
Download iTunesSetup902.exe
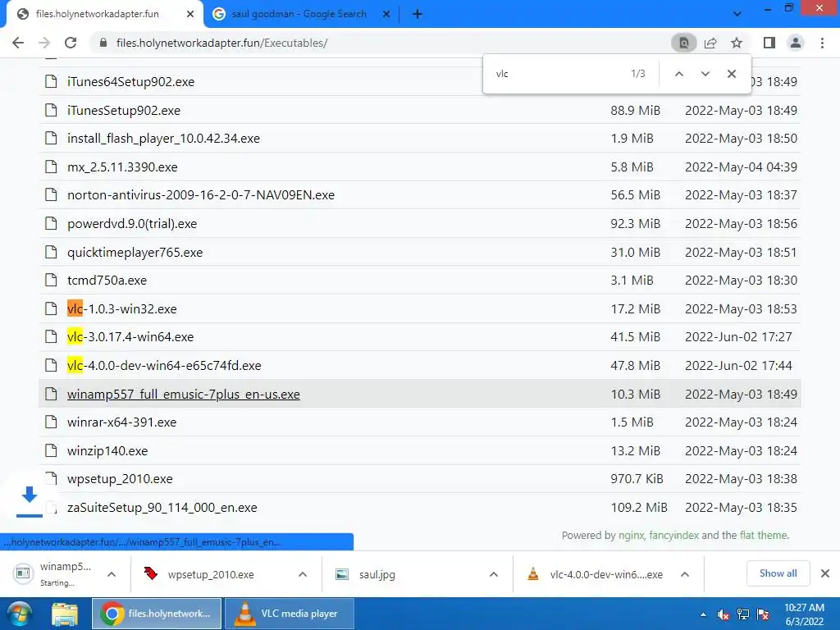pos(124,111)
